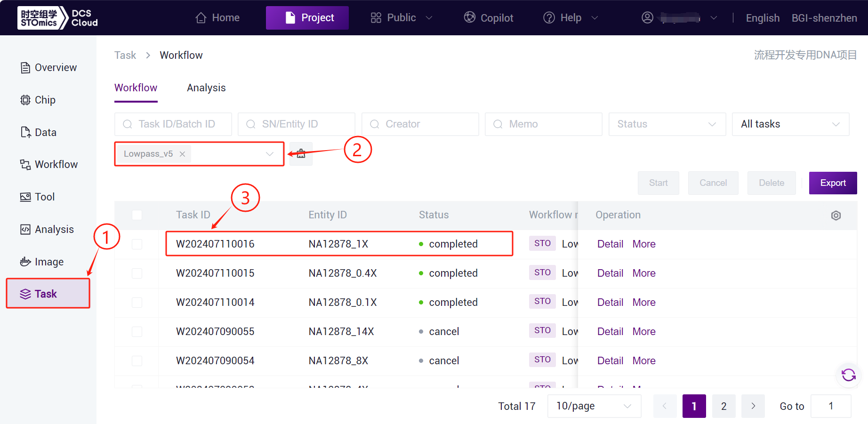Go to the previous page arrow
868x424 pixels.
click(x=665, y=406)
